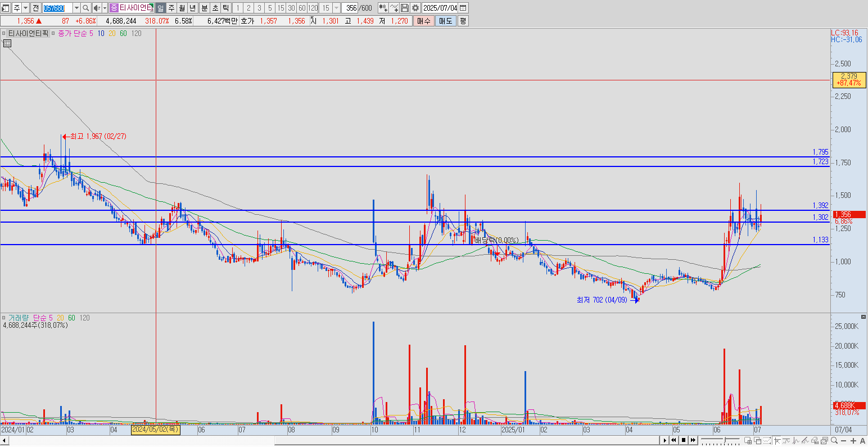Open chart settings gear icon
Image resolution: width=868 pixels, height=447 pixels.
(415, 8)
